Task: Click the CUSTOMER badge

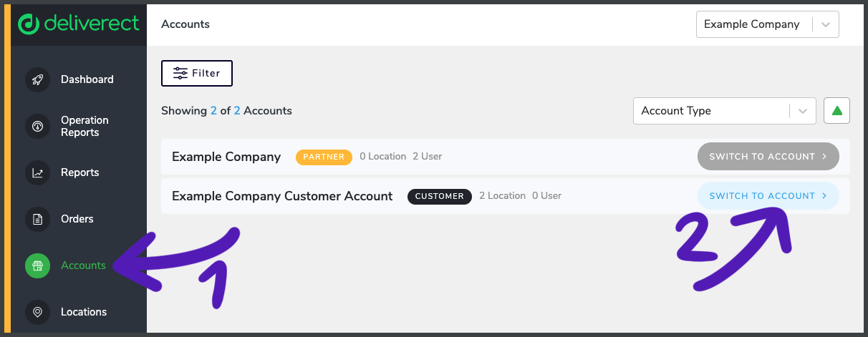Action: pos(440,196)
